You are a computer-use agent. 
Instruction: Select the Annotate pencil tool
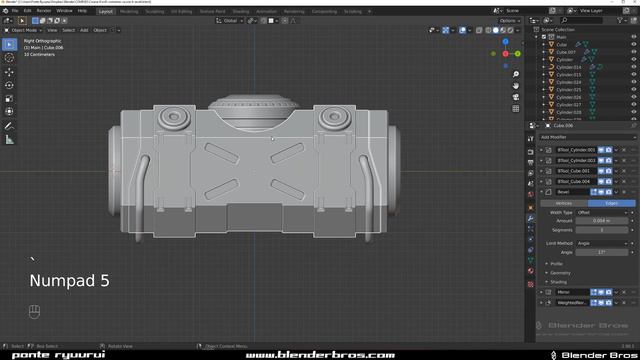point(9,126)
